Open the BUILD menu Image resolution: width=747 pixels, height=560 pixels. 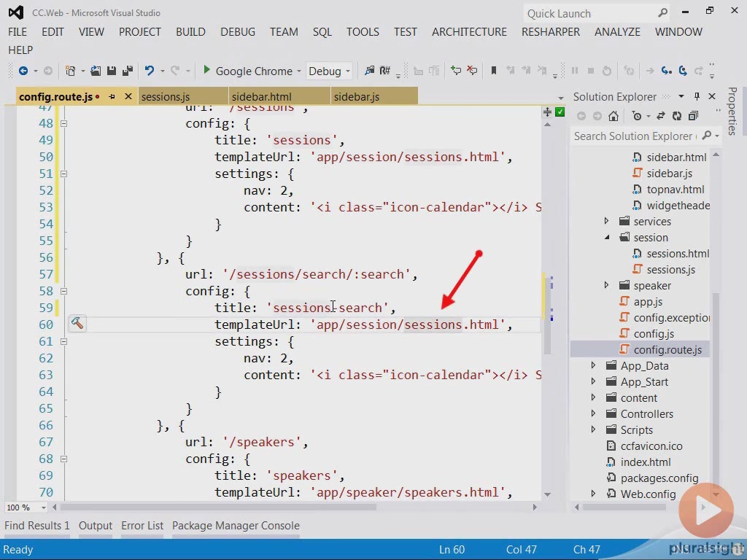(x=190, y=32)
